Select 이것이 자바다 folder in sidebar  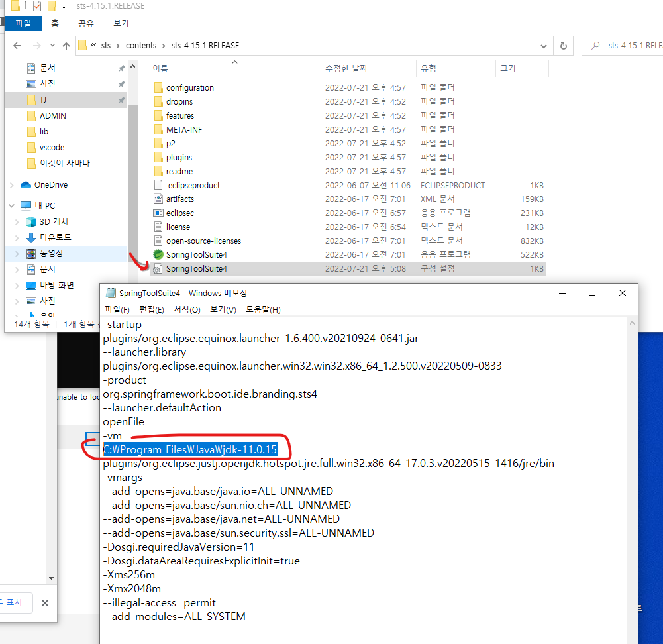click(x=66, y=163)
